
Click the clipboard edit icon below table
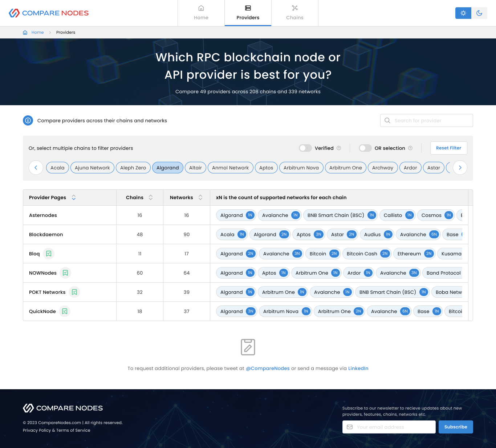[x=248, y=347]
